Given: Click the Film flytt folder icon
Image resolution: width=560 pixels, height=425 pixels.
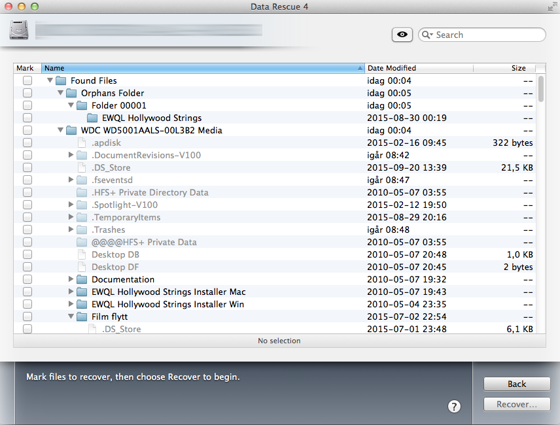Looking at the screenshot, I should (x=82, y=317).
